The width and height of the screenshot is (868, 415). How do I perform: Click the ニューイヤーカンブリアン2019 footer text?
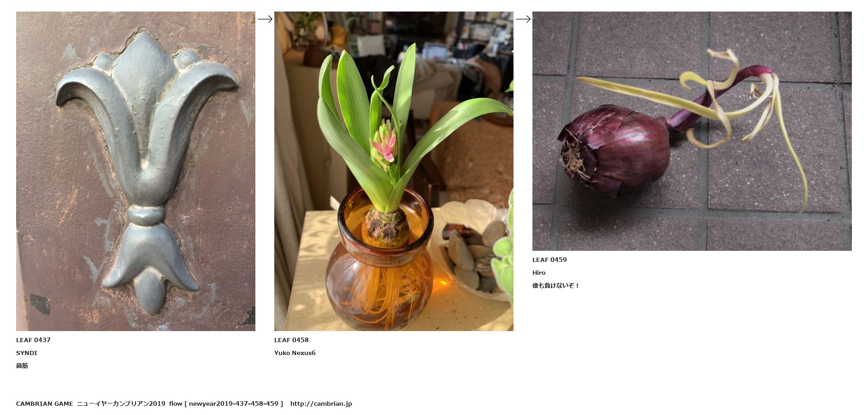121,403
